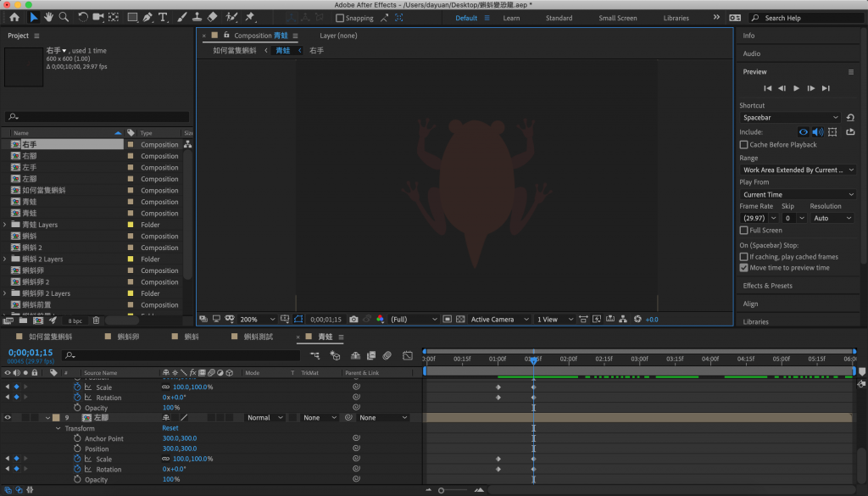Toggle include audio speaker icon in Preview

coord(818,132)
